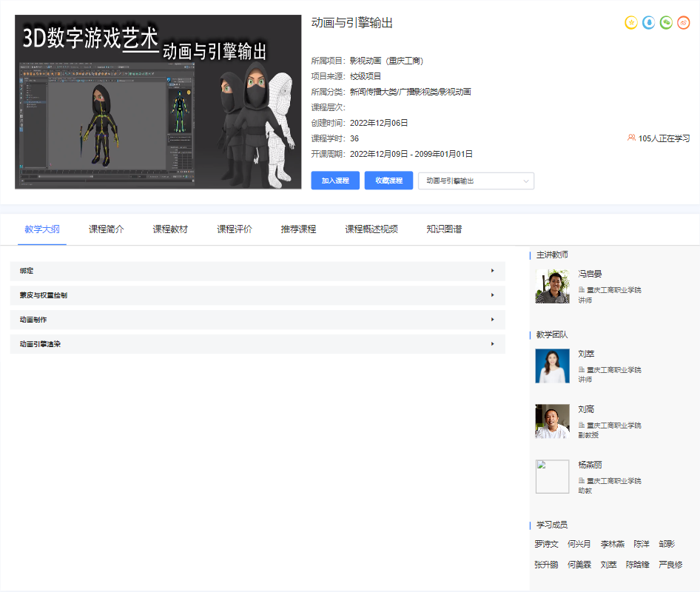Screen dimensions: 700x592
Task: Click school icon under teacher 冯启昊
Action: [x=582, y=290]
